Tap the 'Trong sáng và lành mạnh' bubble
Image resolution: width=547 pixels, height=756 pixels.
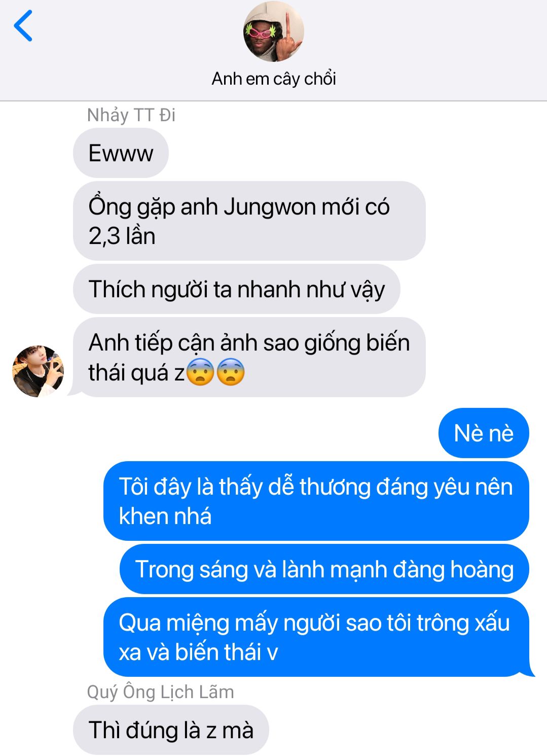coord(324,569)
